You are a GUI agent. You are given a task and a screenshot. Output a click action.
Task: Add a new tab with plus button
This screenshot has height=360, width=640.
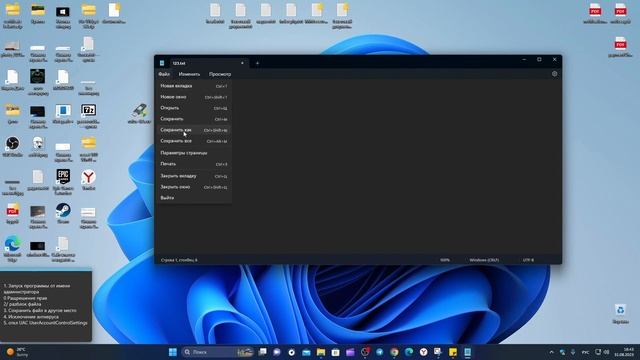[x=257, y=63]
